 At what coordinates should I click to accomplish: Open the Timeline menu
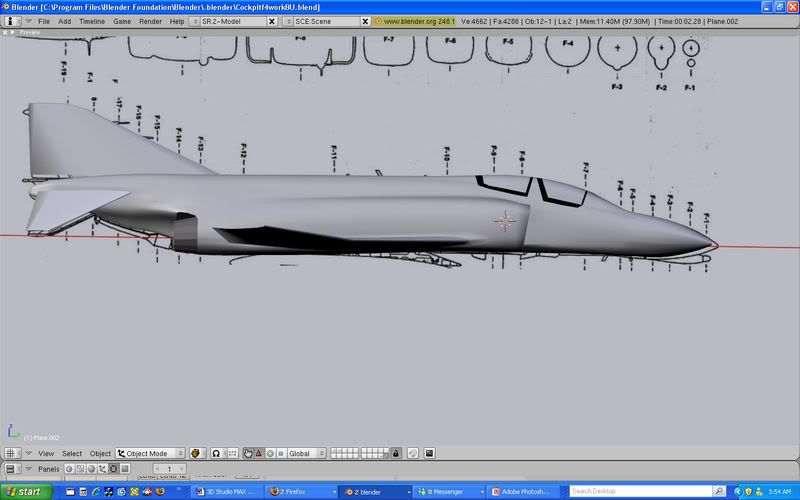92,21
